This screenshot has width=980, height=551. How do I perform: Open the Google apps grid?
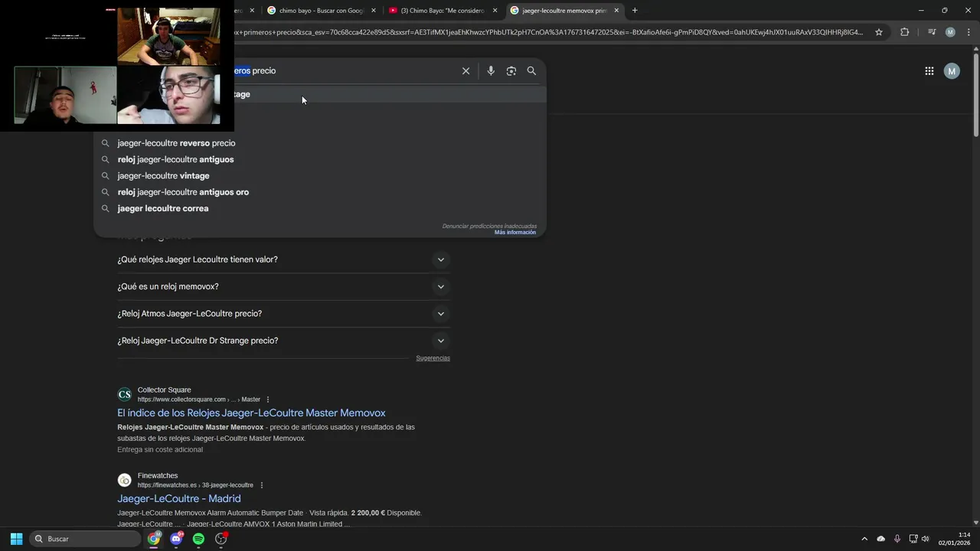coord(929,71)
